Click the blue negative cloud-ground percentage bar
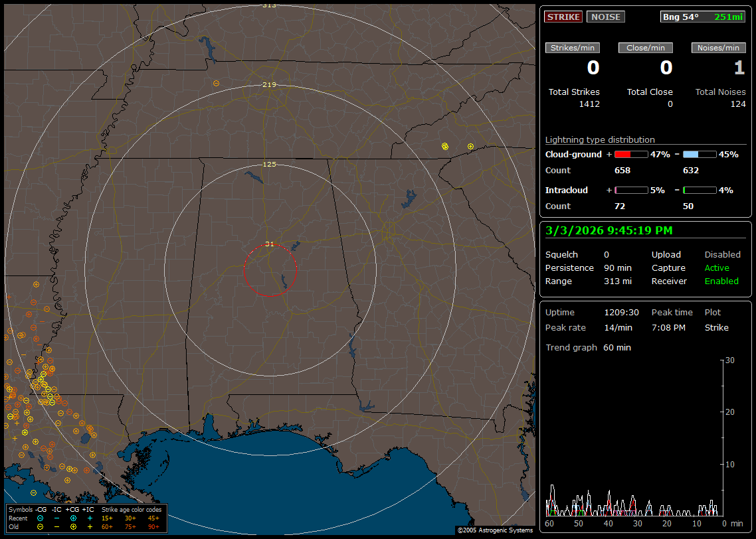Image resolution: width=756 pixels, height=539 pixels. (x=699, y=154)
